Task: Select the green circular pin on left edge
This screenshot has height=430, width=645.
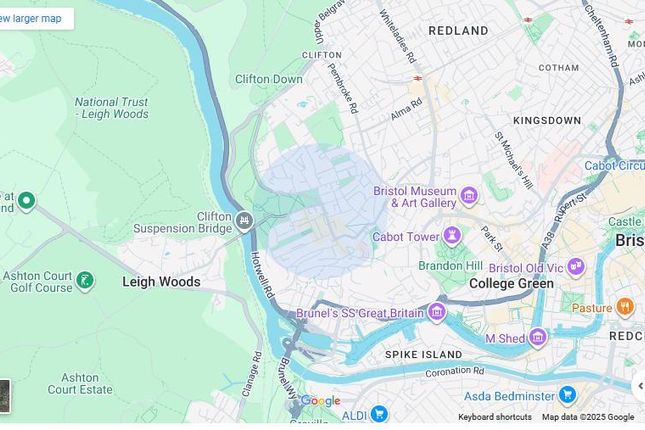Action: (x=27, y=202)
